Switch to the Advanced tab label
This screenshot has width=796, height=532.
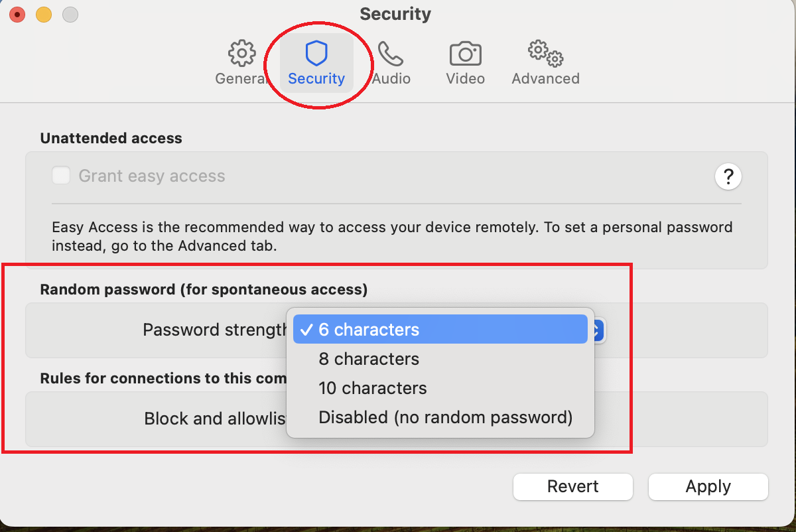(545, 79)
